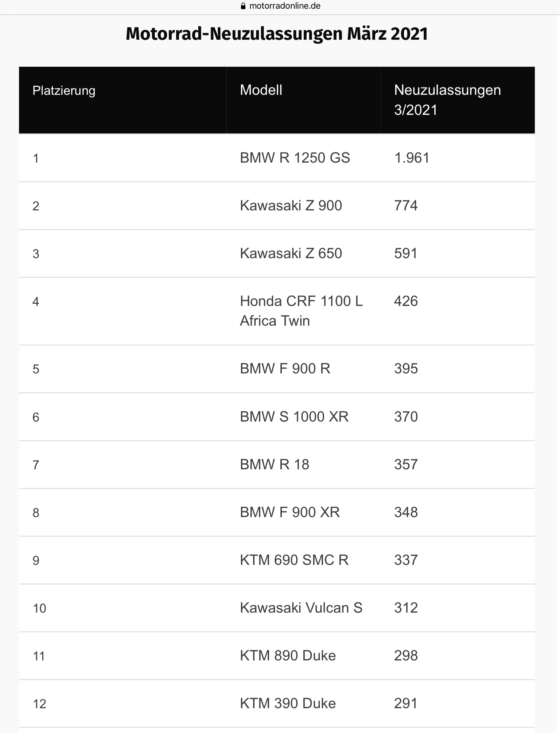
Task: Select the BMW R 18 entry
Action: tap(275, 465)
